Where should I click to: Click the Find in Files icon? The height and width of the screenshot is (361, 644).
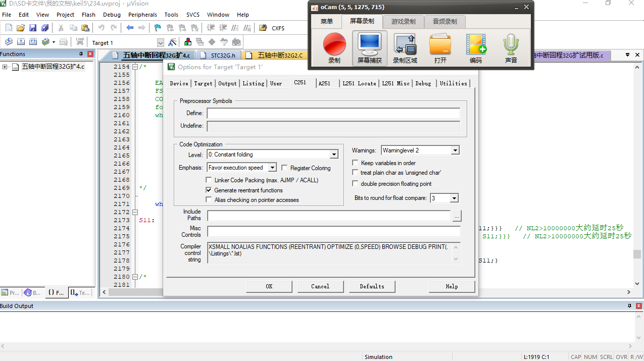click(x=263, y=28)
